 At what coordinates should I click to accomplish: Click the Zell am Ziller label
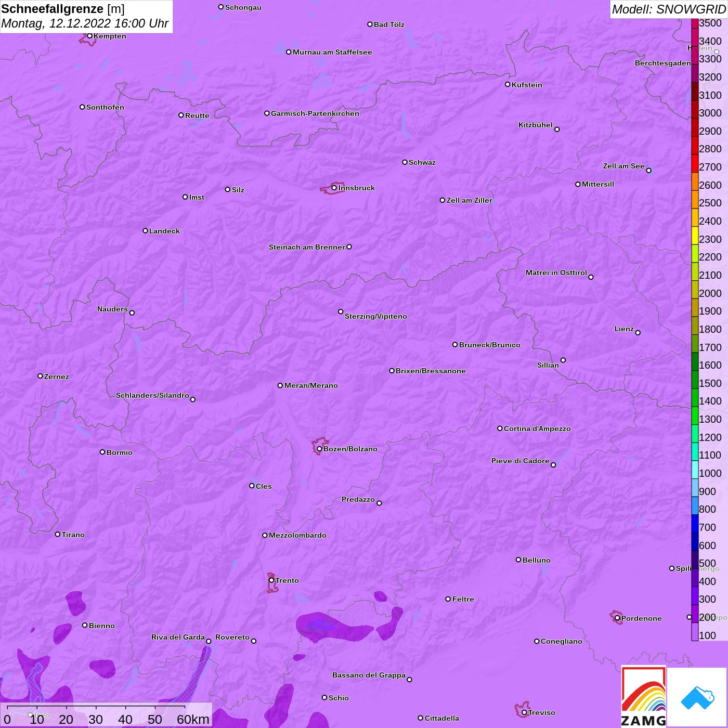[x=470, y=200]
